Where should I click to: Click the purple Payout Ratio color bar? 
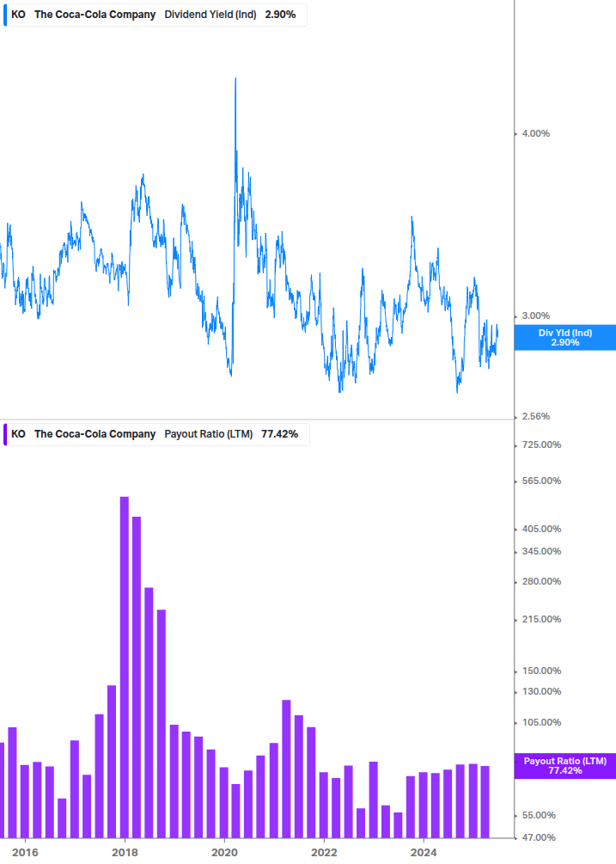click(5, 434)
